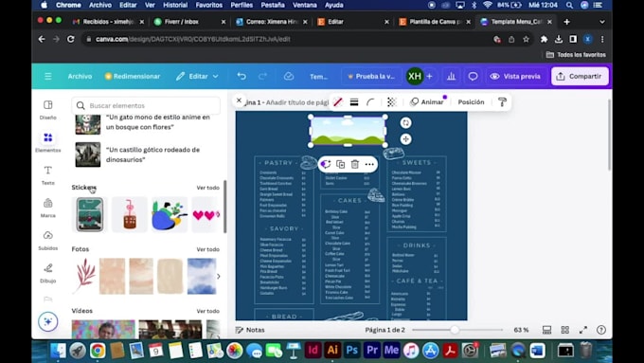Open the help question mark button

point(600,330)
